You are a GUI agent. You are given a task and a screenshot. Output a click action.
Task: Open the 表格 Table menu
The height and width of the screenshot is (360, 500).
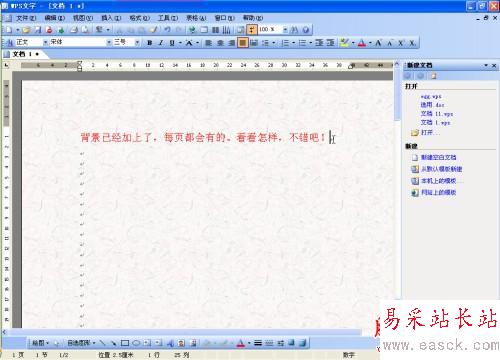pyautogui.click(x=196, y=18)
